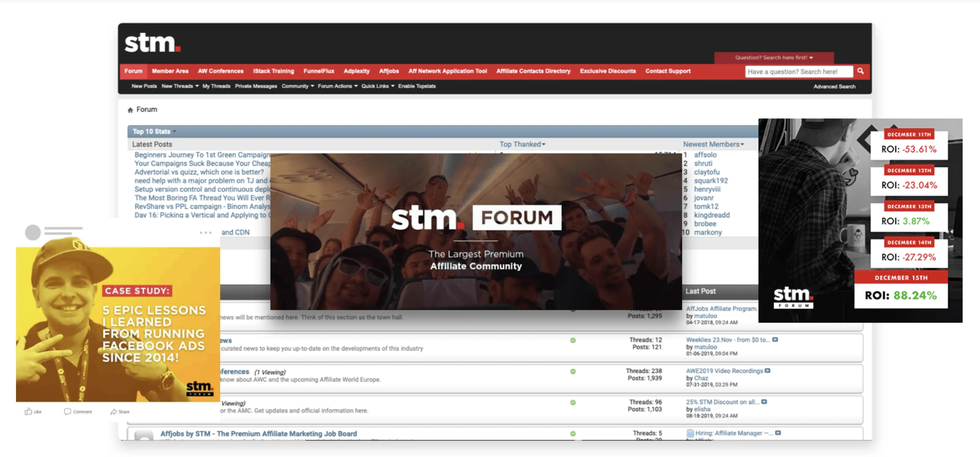Click the Like thumbs-up icon

point(28,411)
